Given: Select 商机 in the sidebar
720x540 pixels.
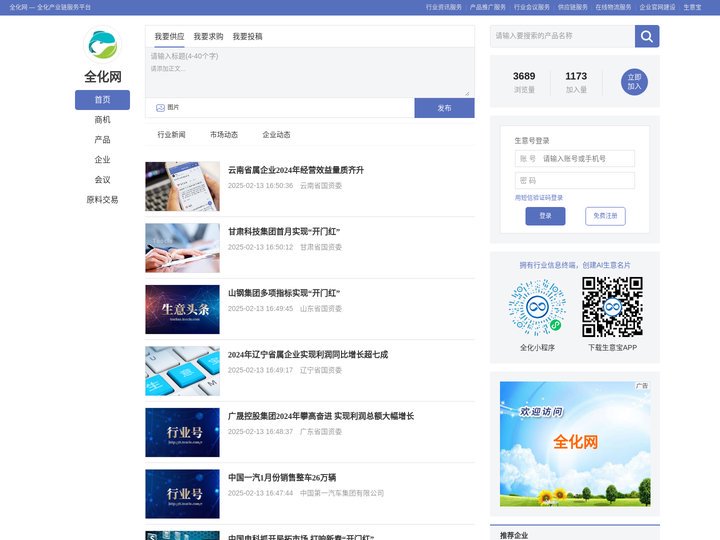Looking at the screenshot, I should click(x=102, y=120).
